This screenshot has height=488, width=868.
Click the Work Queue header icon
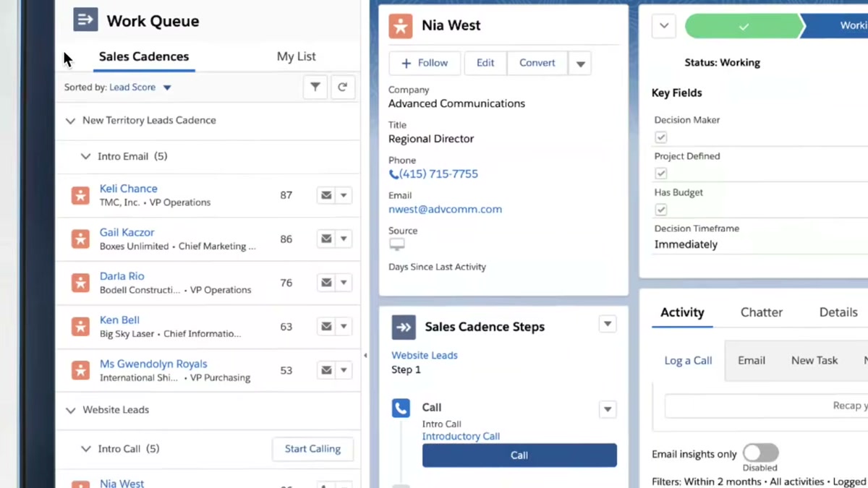(x=85, y=20)
